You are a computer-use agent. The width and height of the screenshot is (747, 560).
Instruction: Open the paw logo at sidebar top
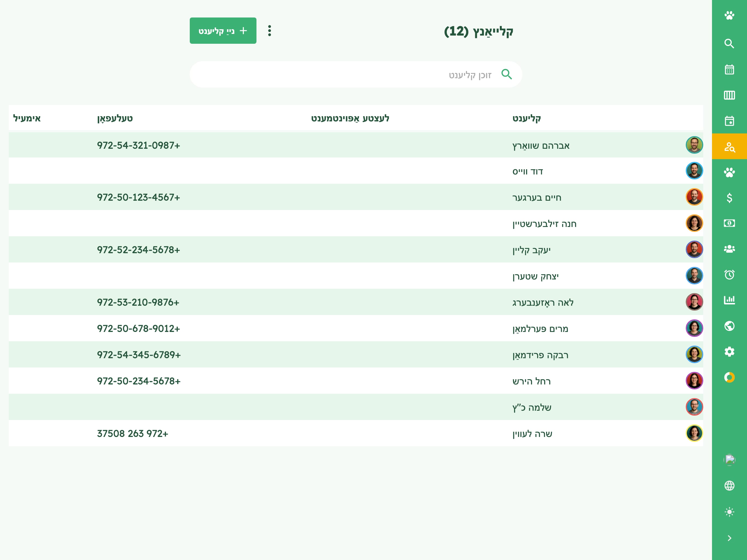(729, 16)
